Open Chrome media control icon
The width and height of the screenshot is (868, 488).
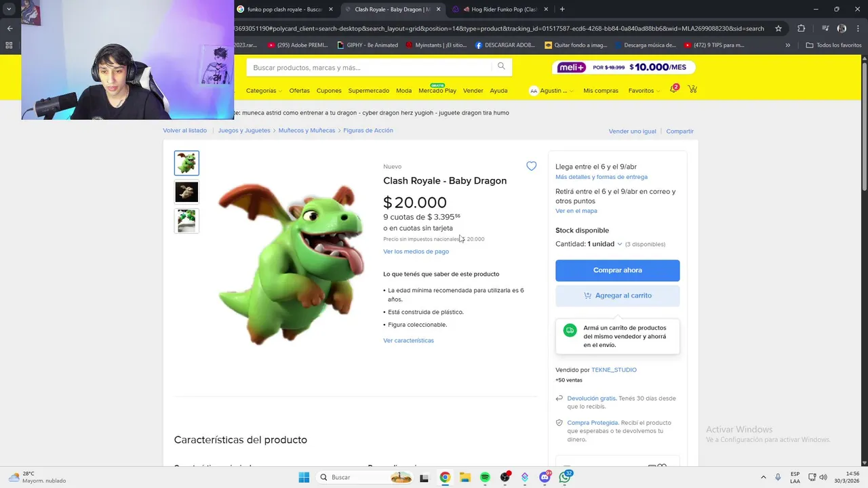[x=825, y=28]
